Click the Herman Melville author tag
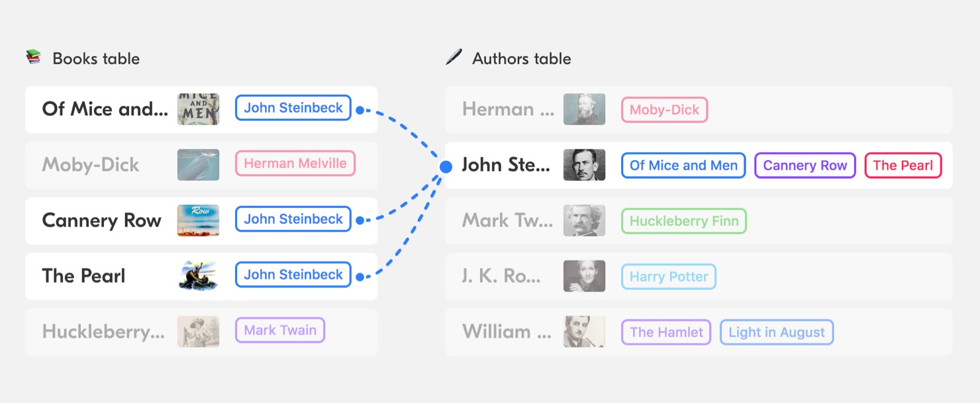Viewport: 980px width, 404px height. (295, 164)
